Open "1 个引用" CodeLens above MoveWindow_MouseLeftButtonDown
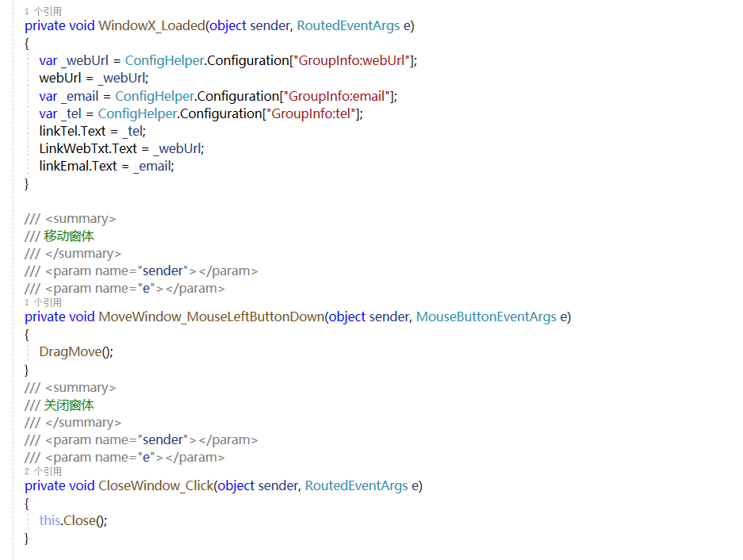Image resolution: width=743 pixels, height=560 pixels. pos(43,302)
